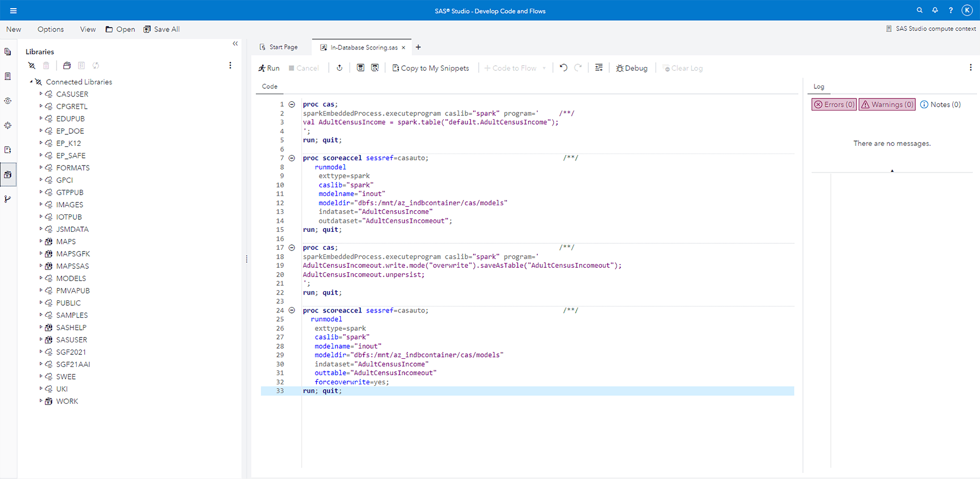Toggle Warnings (0) filter in log

point(887,105)
